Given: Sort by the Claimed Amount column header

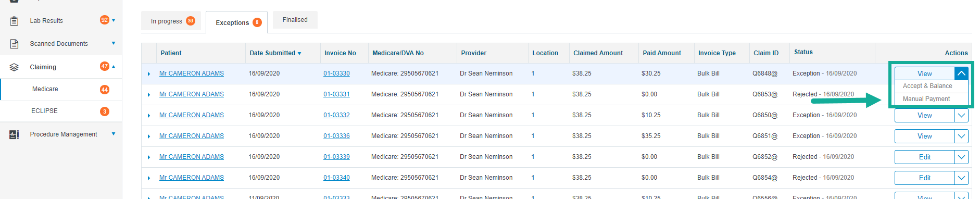Looking at the screenshot, I should point(598,53).
